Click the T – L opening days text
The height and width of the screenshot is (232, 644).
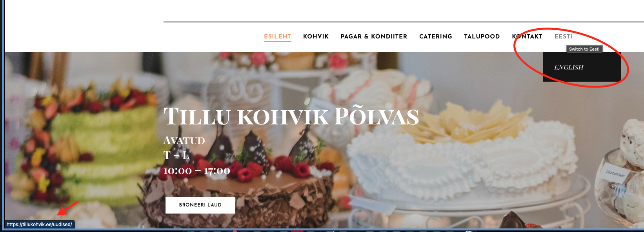click(x=176, y=155)
